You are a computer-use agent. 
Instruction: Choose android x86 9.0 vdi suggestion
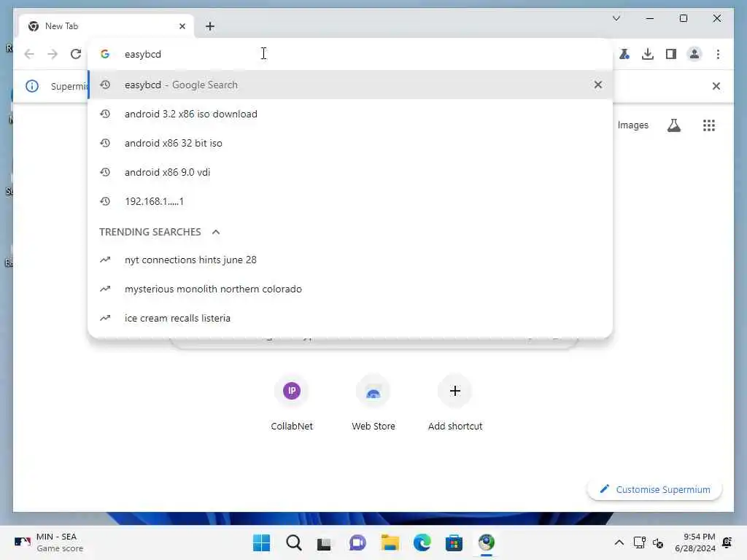(x=350, y=172)
